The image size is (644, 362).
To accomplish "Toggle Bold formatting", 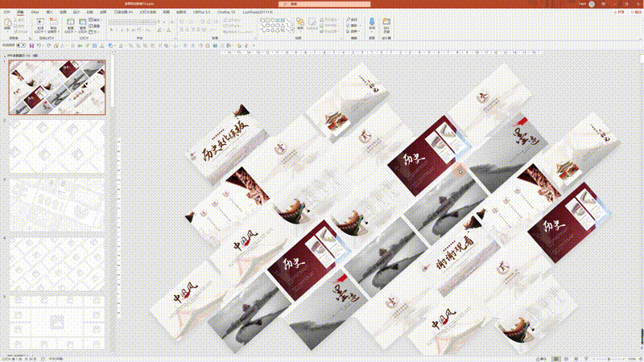I will [111, 30].
